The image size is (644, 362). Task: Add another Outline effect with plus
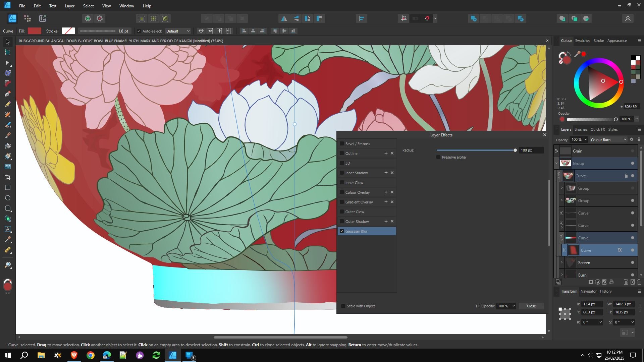[386, 153]
